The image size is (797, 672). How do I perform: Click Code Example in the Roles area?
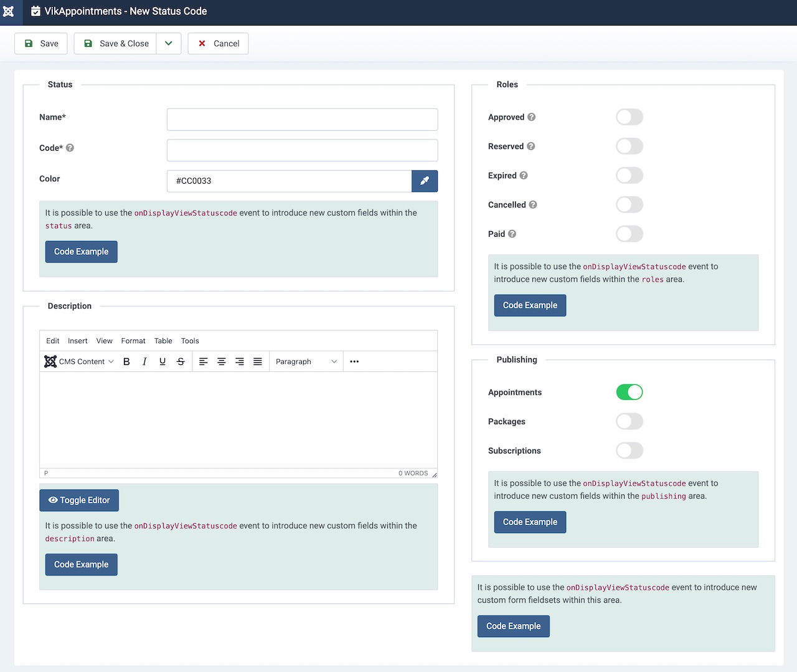point(531,305)
